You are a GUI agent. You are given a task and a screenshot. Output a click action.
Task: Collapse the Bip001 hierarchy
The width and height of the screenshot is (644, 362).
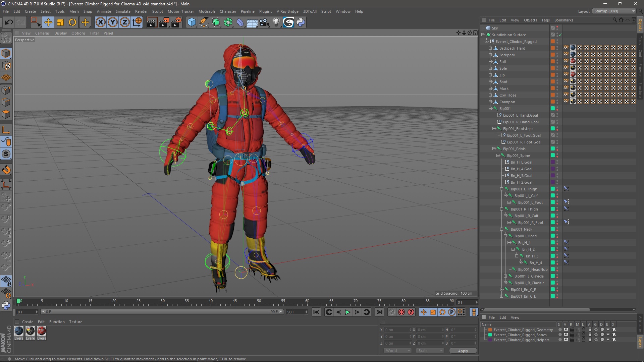(490, 109)
